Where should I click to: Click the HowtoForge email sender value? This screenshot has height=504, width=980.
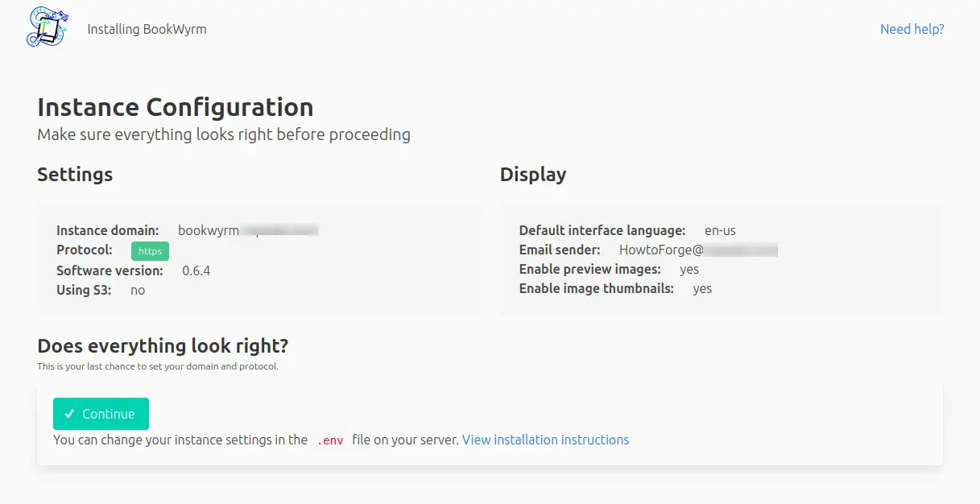click(655, 250)
